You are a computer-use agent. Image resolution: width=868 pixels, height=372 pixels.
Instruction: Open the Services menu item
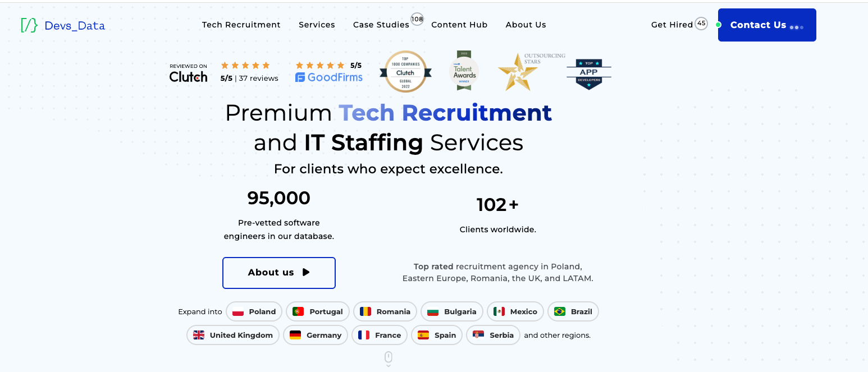pyautogui.click(x=317, y=25)
